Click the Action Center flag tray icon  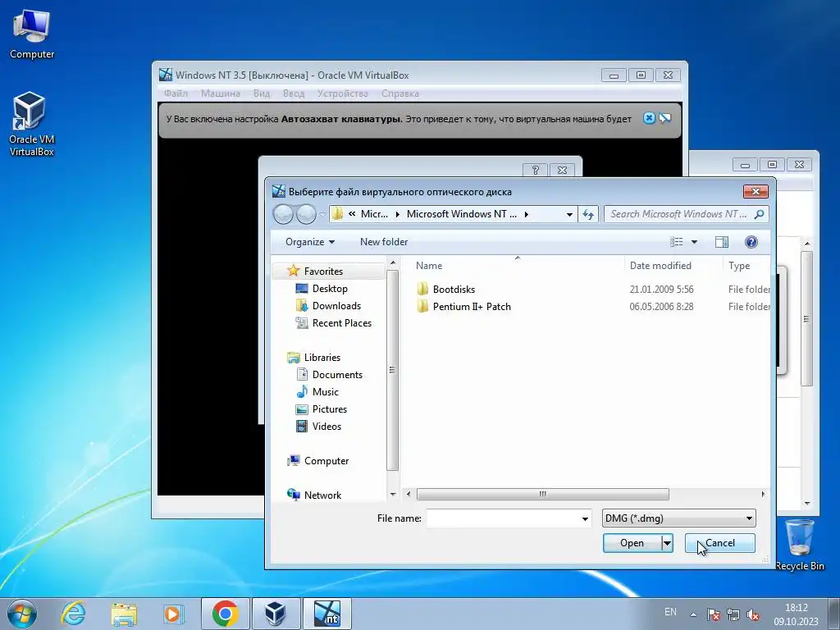(x=714, y=614)
